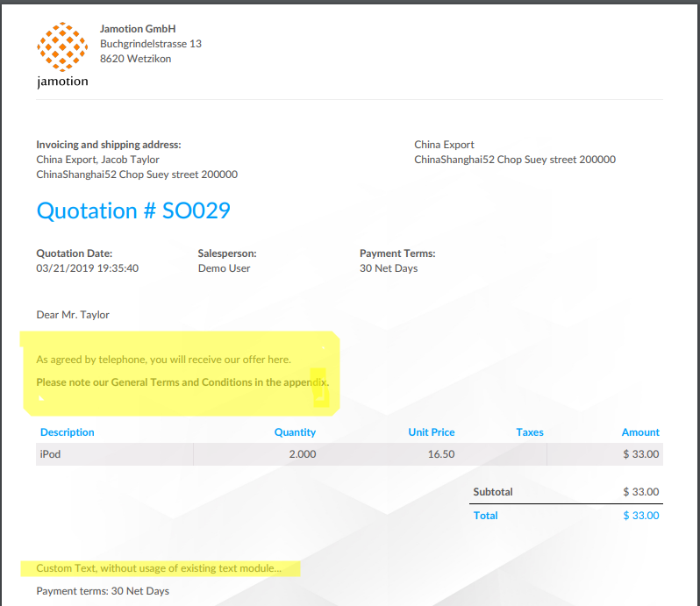Click the 'Quotation Date:' label
Screen dimensions: 700x606
pyautogui.click(x=74, y=253)
